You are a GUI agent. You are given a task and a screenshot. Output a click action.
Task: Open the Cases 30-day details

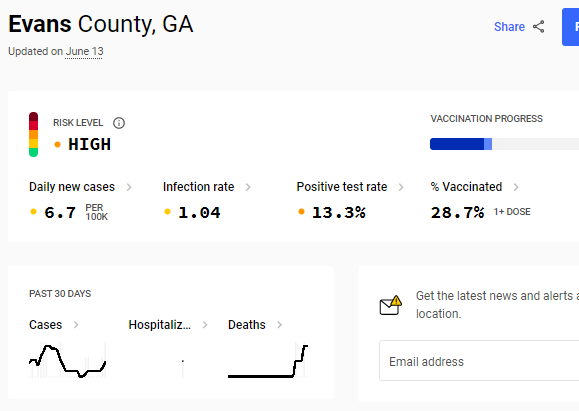pyautogui.click(x=54, y=325)
